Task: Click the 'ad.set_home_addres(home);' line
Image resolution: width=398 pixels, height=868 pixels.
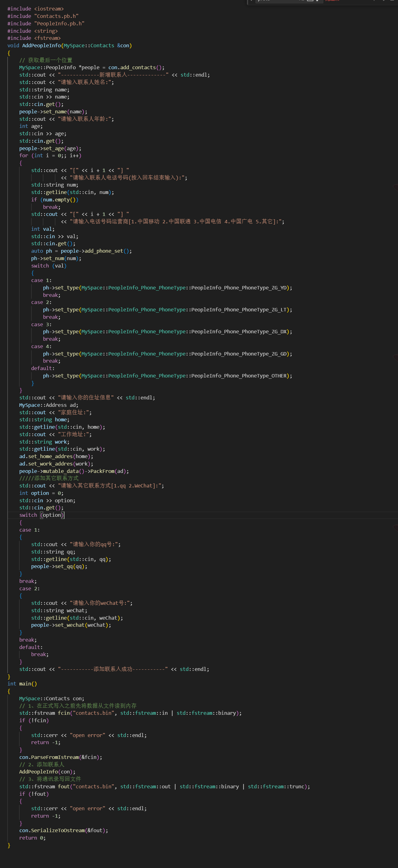Action: [56, 456]
